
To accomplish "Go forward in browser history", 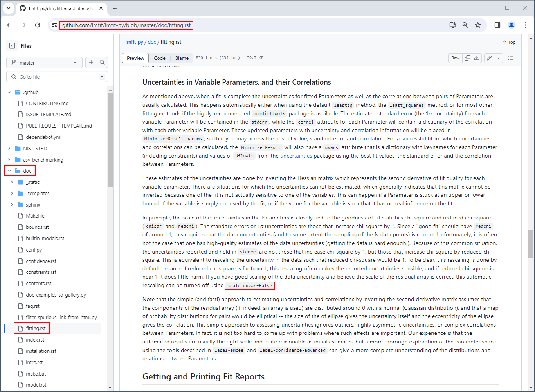I will (23, 25).
